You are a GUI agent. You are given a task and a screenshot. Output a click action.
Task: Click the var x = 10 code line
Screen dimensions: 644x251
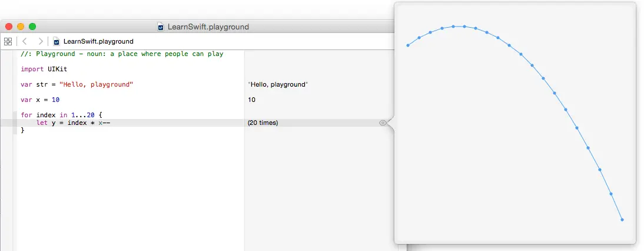point(40,100)
